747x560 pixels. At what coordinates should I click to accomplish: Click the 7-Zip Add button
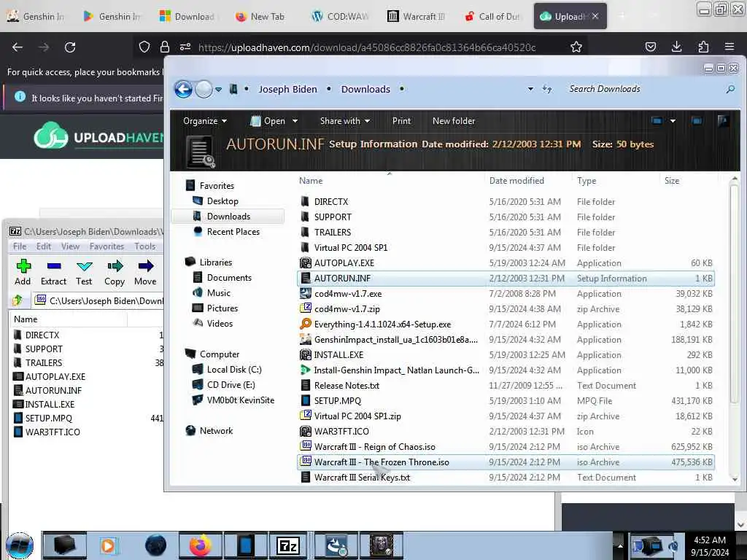pos(23,273)
